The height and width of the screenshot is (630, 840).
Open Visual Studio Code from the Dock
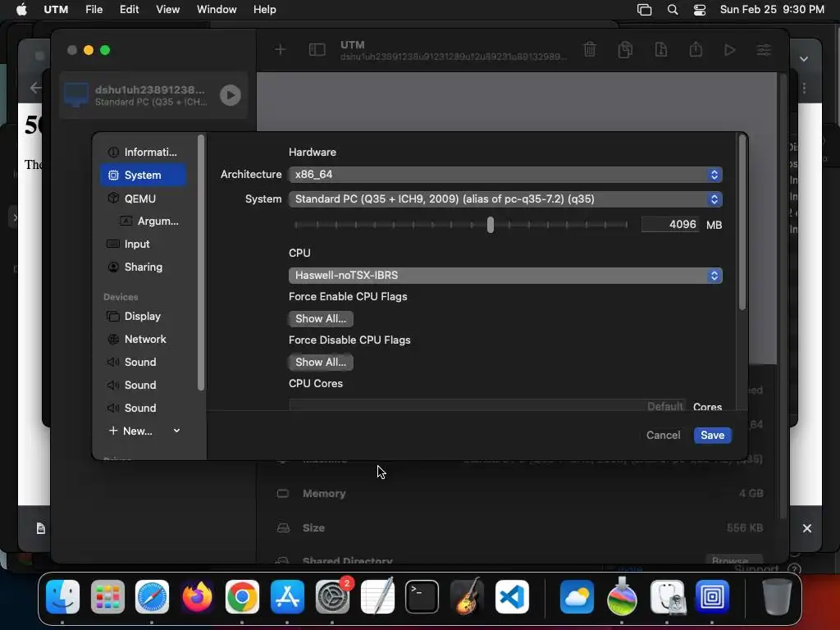[x=512, y=596]
